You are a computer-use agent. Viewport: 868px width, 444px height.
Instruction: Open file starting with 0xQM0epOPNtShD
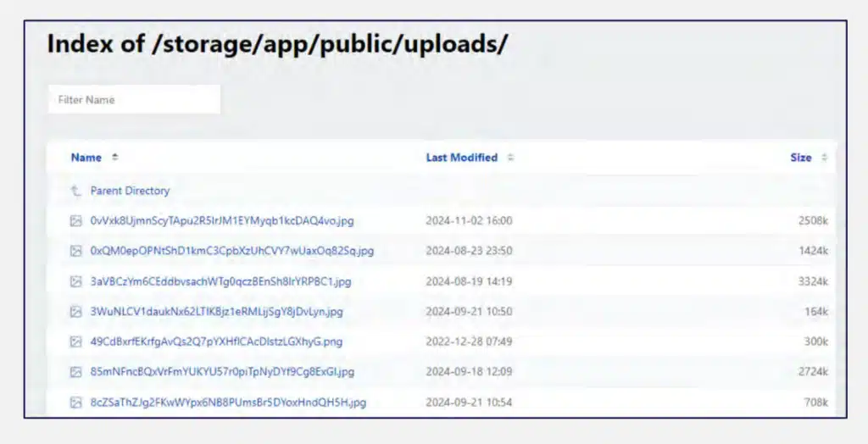coord(232,251)
